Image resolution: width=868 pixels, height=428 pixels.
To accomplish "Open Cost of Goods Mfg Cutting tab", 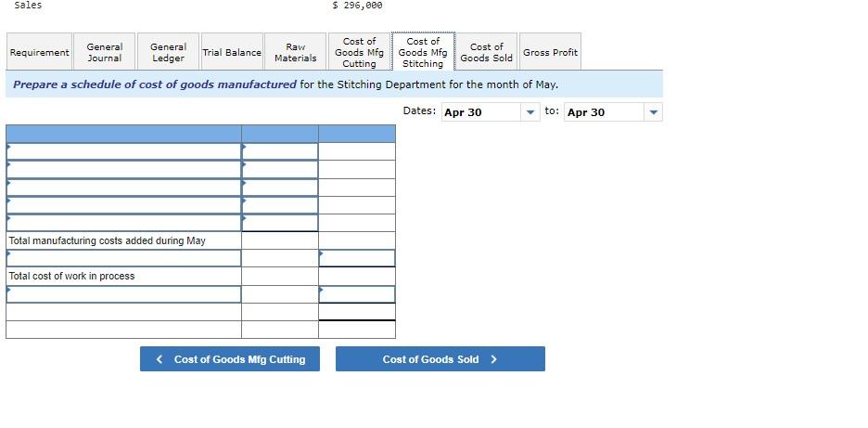I will [359, 52].
